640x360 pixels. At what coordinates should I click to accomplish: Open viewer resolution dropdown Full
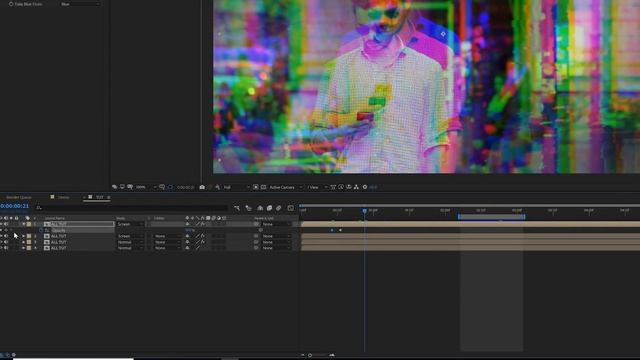pos(236,187)
